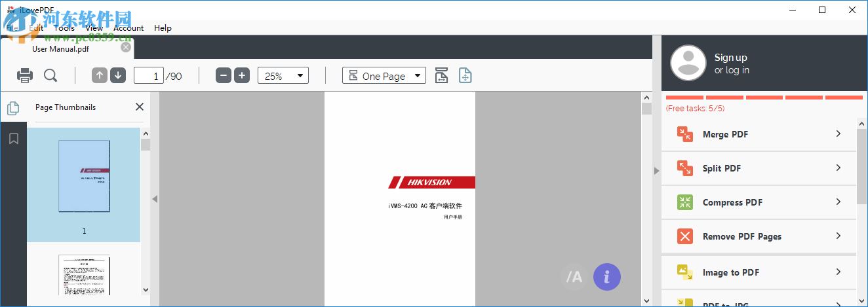The width and height of the screenshot is (868, 307).
Task: Click the Merge PDF icon
Action: pos(684,134)
